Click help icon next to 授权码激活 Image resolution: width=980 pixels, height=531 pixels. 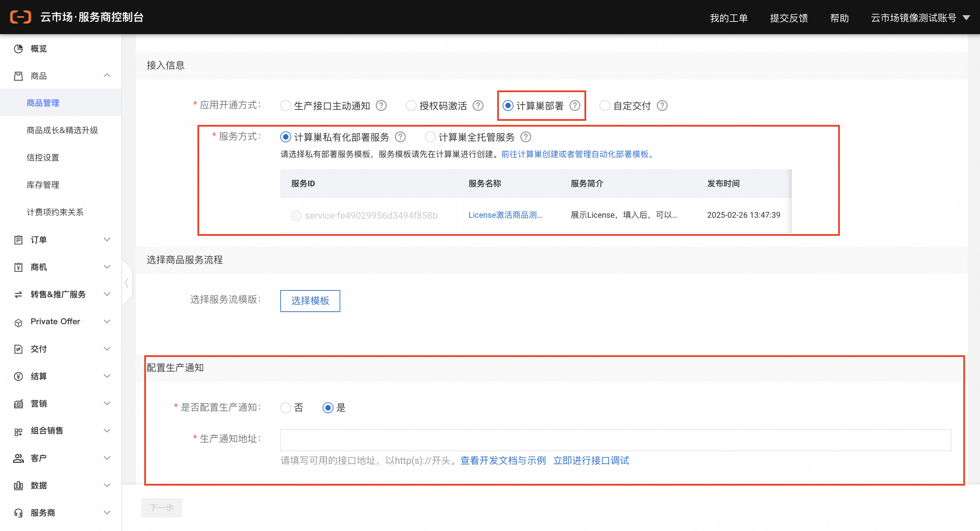point(478,105)
